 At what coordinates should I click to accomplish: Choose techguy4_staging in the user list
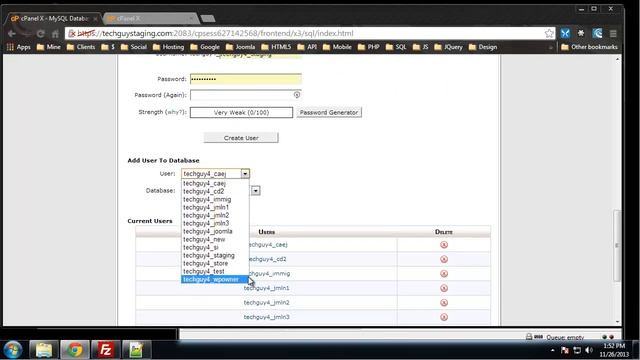pos(215,255)
